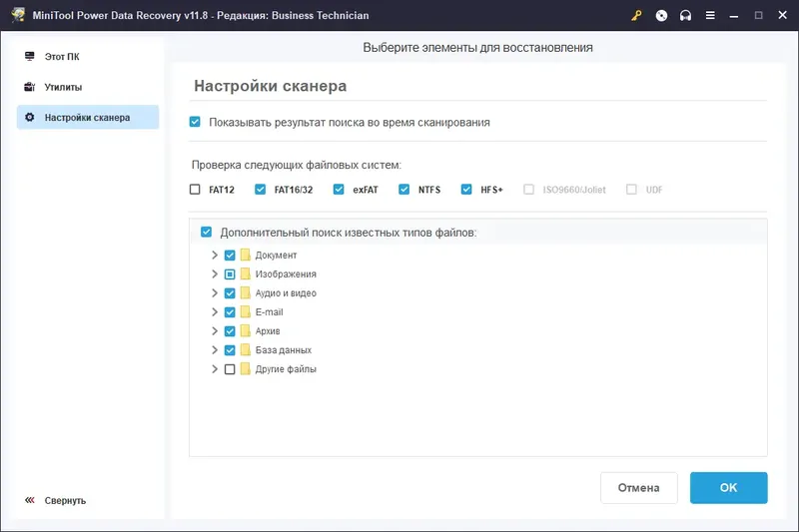Click the toolbox icon beside Утилиты

30,87
